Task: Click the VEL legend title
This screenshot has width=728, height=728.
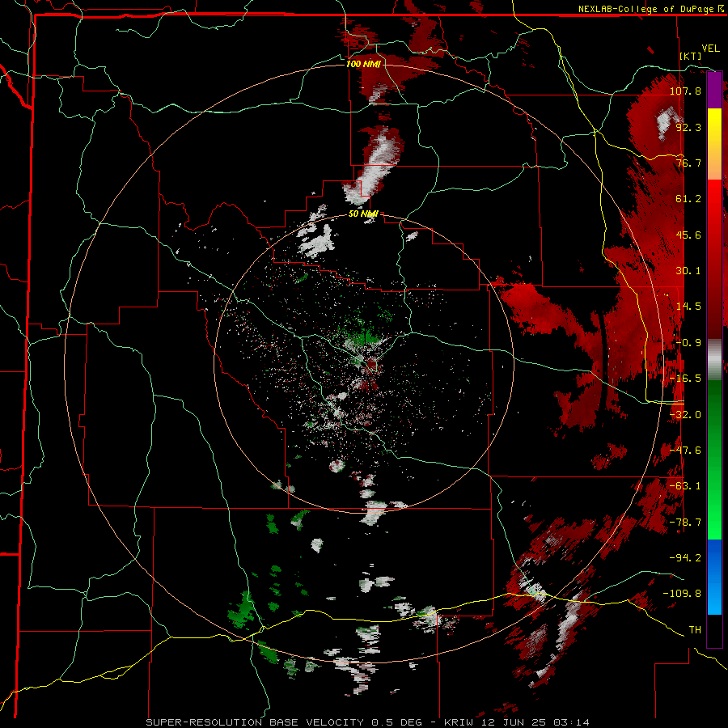Action: pos(710,49)
